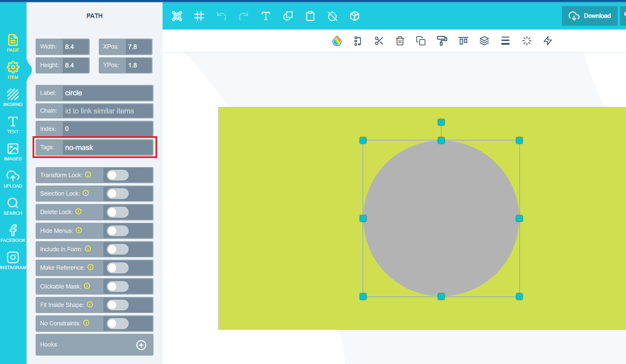626x364 pixels.
Task: Turn on the Delete Lock switch
Action: pyautogui.click(x=118, y=212)
